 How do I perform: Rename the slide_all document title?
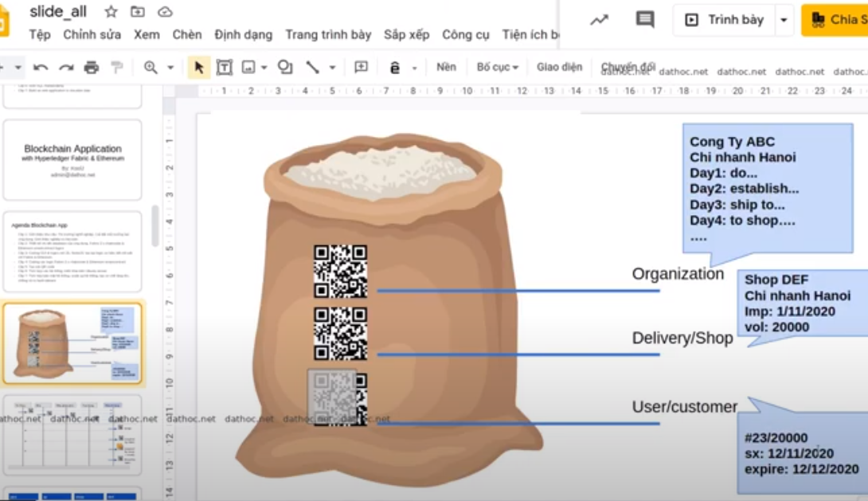coord(58,12)
